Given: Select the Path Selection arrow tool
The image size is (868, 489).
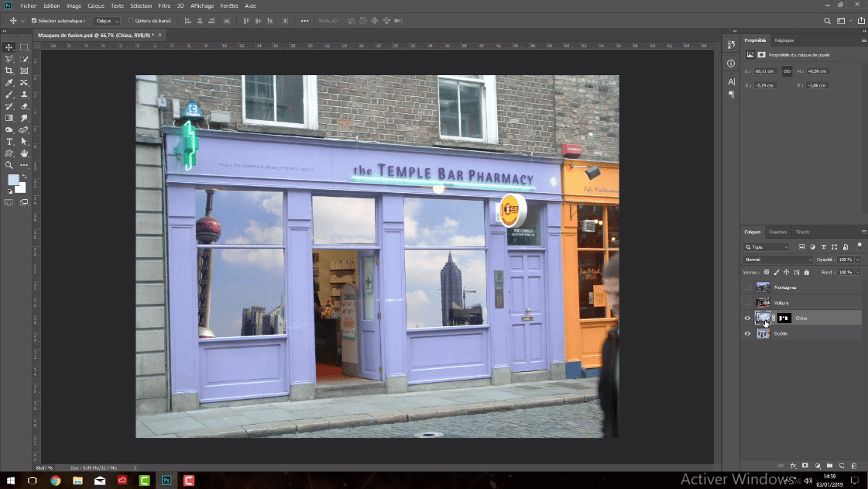Looking at the screenshot, I should [24, 142].
